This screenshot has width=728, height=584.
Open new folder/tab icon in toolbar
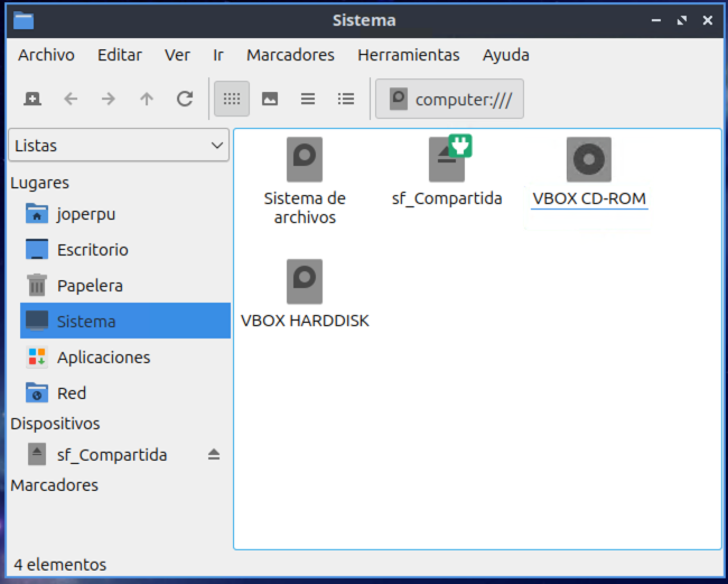pyautogui.click(x=32, y=99)
